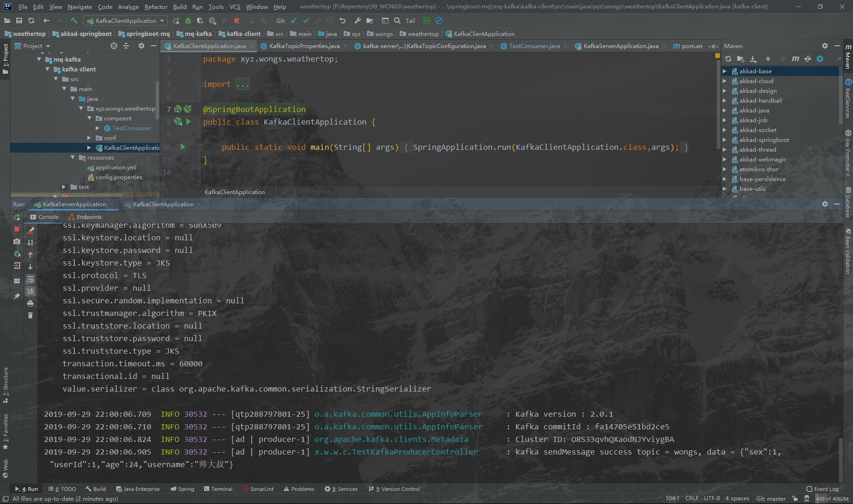
Task: Expand base-utils Maven project
Action: coord(725,189)
